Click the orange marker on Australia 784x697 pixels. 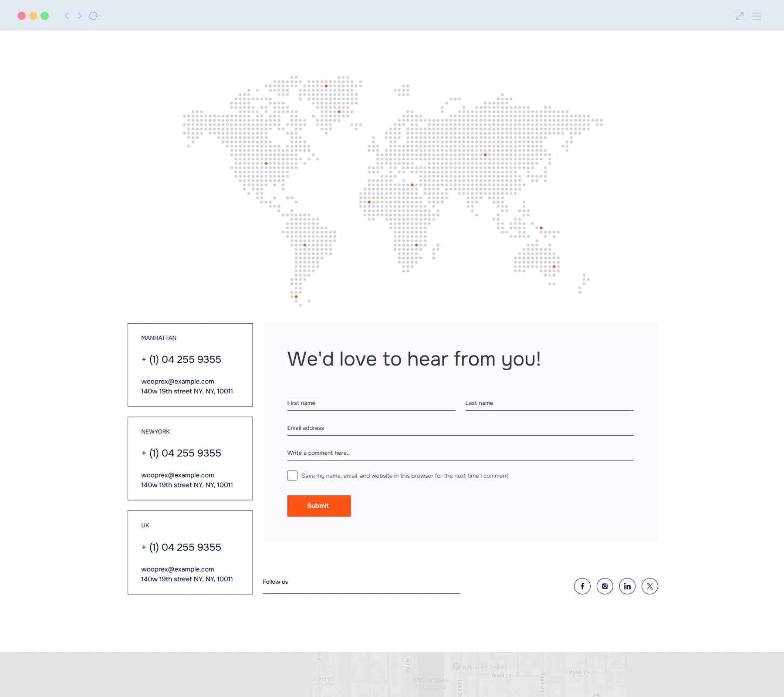(554, 267)
